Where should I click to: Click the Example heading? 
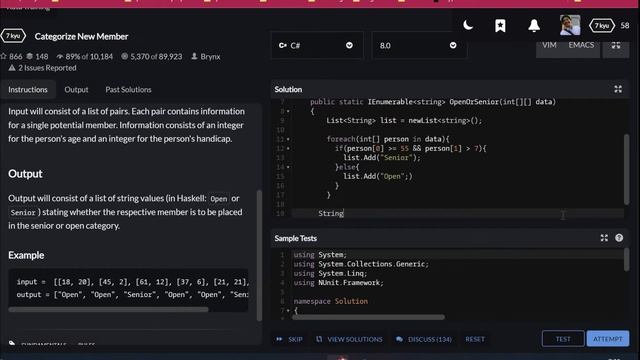point(26,255)
